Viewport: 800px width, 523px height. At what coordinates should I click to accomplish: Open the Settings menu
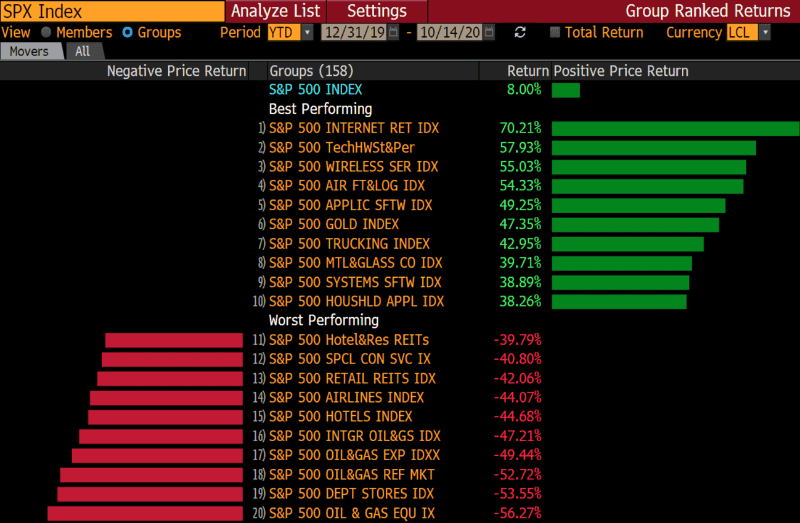pyautogui.click(x=376, y=11)
